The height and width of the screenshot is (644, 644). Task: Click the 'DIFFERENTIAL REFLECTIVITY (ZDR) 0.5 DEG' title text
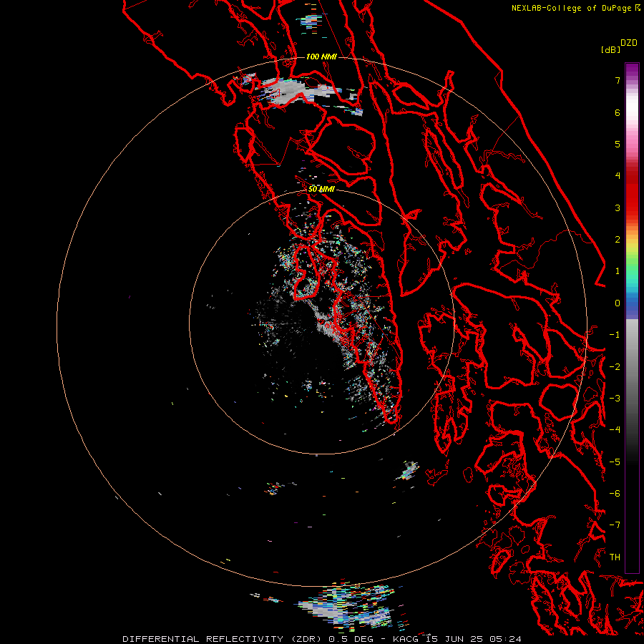tap(248, 639)
